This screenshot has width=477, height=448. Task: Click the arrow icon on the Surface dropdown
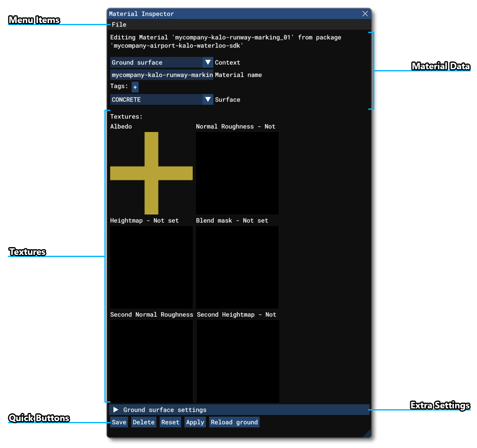coord(208,99)
